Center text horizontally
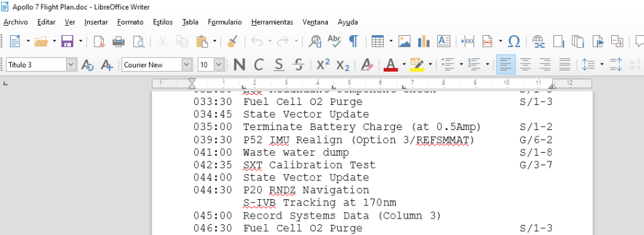This screenshot has width=644, height=235. pos(526,64)
